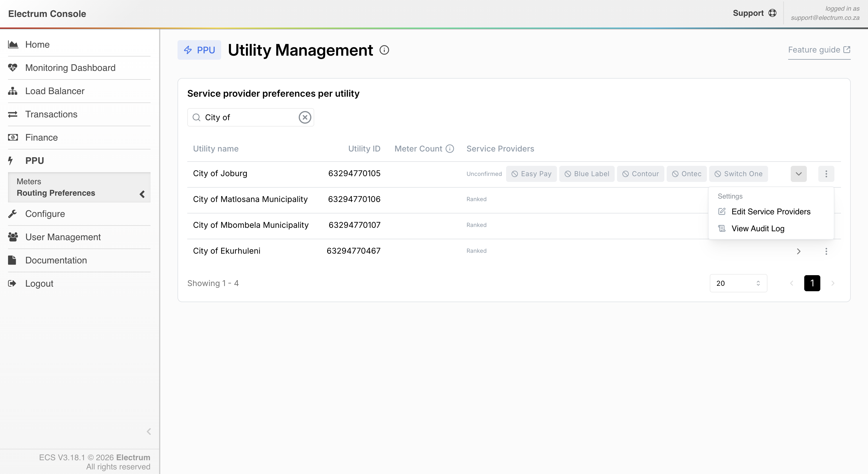
Task: Click the Finance money icon
Action: [x=13, y=137]
